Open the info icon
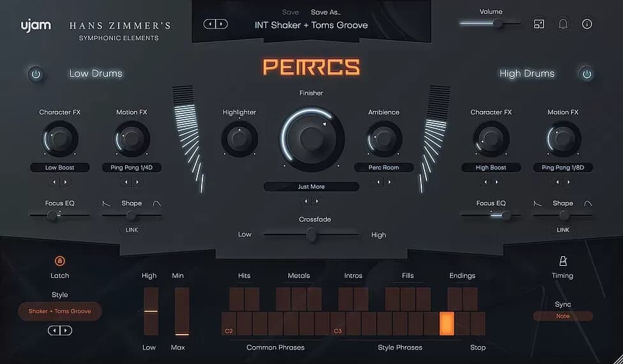Image resolution: width=623 pixels, height=364 pixels. [x=587, y=24]
